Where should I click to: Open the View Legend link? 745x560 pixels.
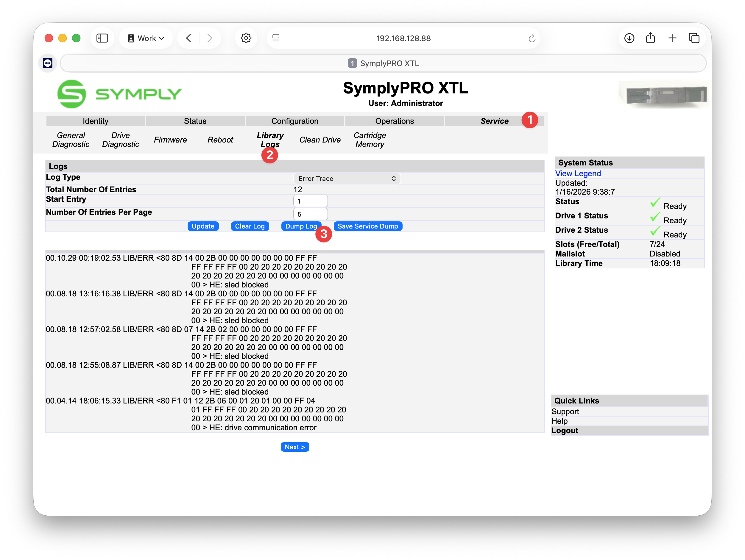click(x=578, y=173)
